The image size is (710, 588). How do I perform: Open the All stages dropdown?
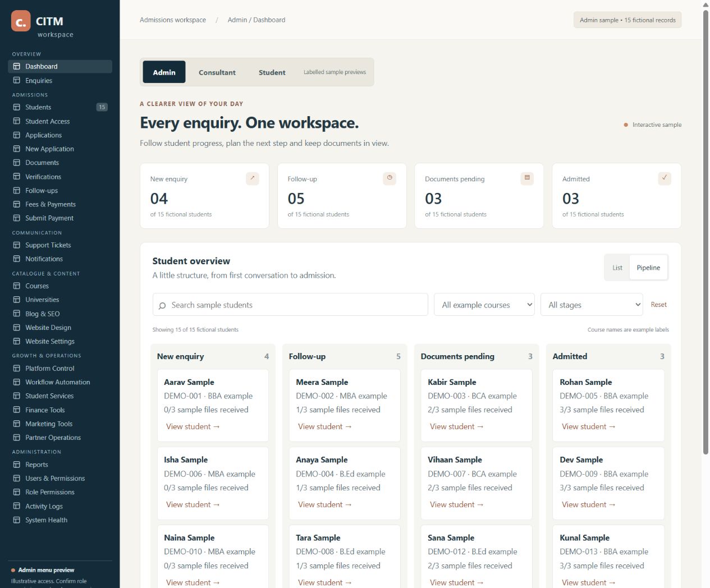point(592,305)
